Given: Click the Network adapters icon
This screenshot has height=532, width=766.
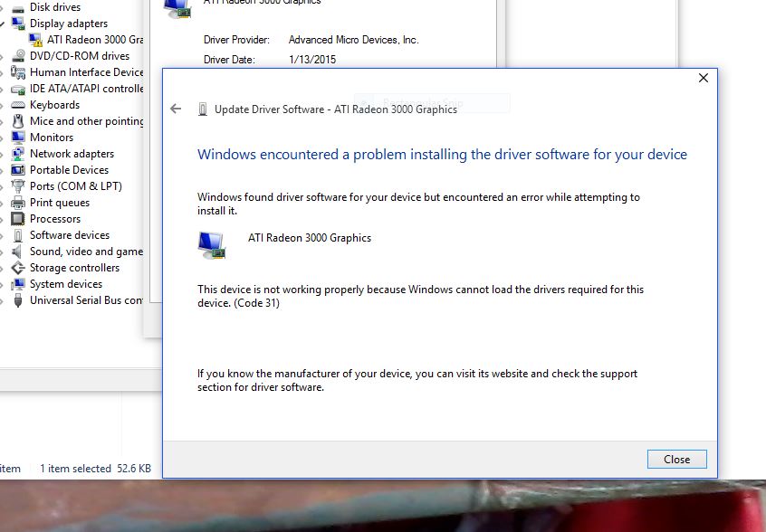Looking at the screenshot, I should 18,154.
